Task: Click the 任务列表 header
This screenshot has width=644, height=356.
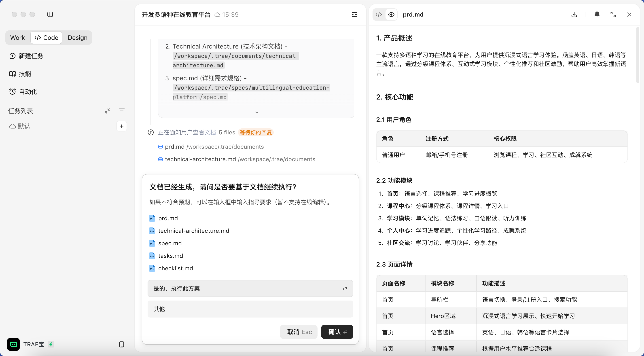Action: coord(21,111)
